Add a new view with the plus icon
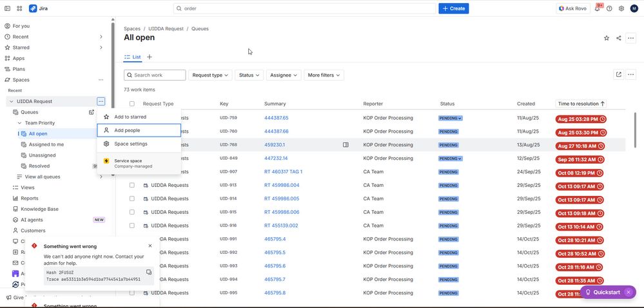Screen dimensions: 644x308 150,57
